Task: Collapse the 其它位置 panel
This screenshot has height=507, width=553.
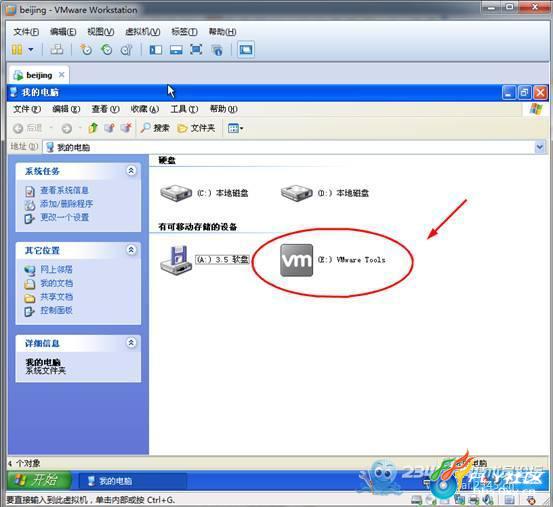Action: pyautogui.click(x=131, y=250)
